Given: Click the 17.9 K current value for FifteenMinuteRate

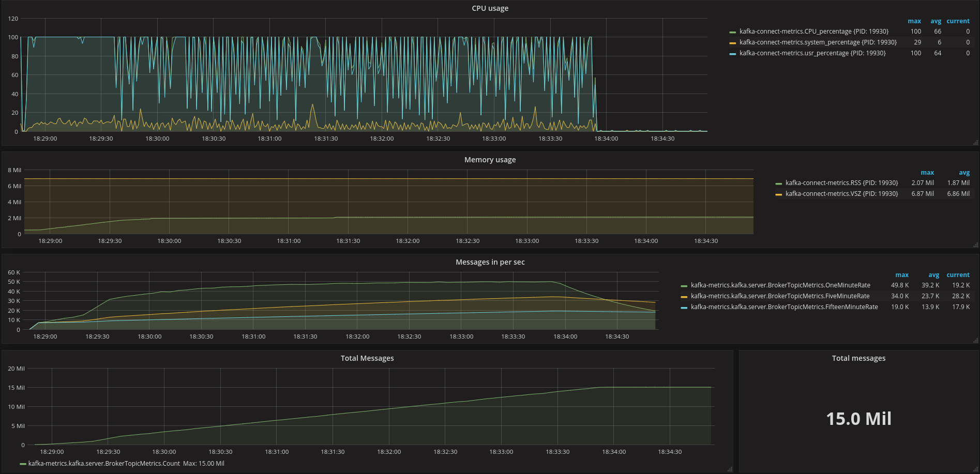Looking at the screenshot, I should [x=960, y=307].
